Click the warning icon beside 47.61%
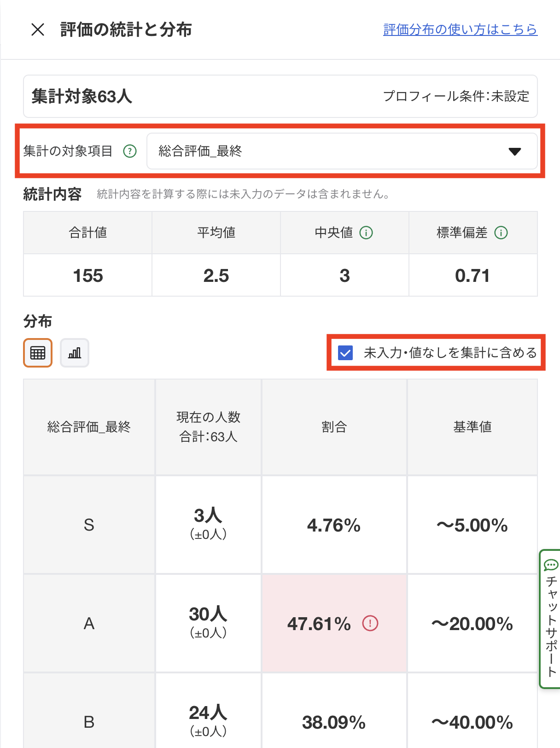Screen dimensions: 560x748 [x=370, y=624]
